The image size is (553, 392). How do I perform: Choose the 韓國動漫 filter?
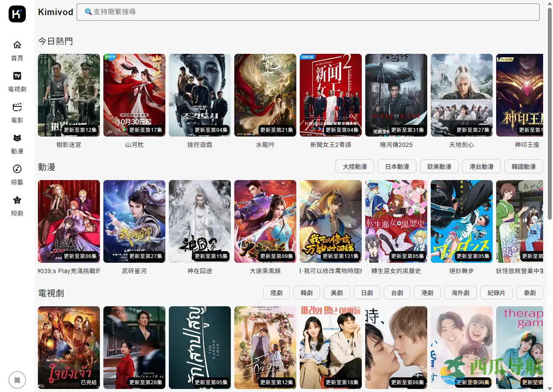pyautogui.click(x=523, y=167)
